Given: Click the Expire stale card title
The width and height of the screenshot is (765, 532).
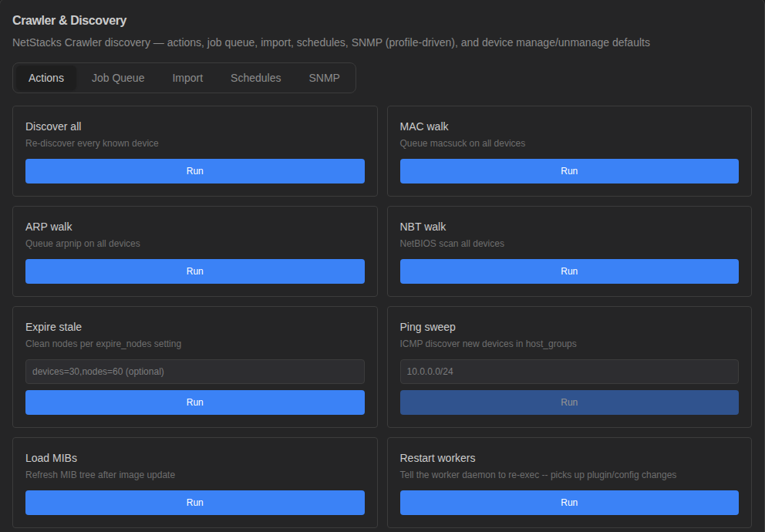Looking at the screenshot, I should 54,327.
